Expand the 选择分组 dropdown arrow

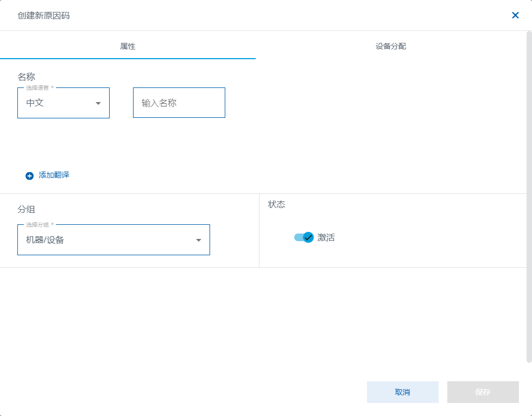click(x=199, y=240)
